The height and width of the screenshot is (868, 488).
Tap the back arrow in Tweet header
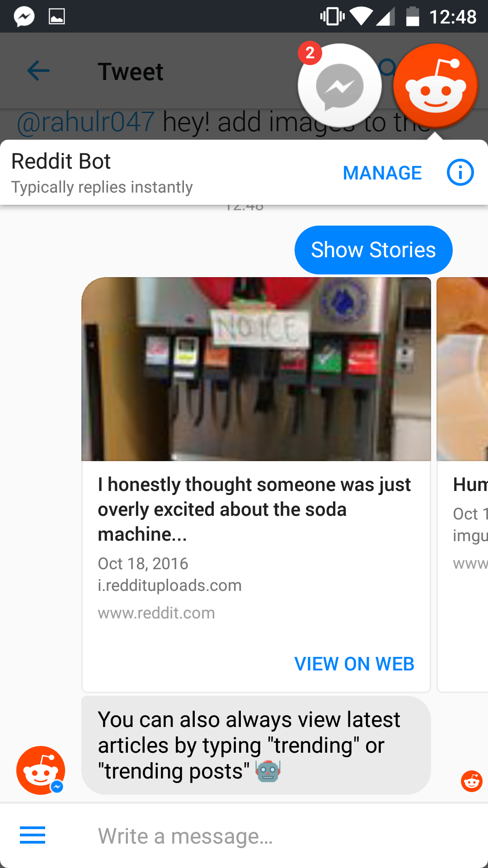(38, 71)
